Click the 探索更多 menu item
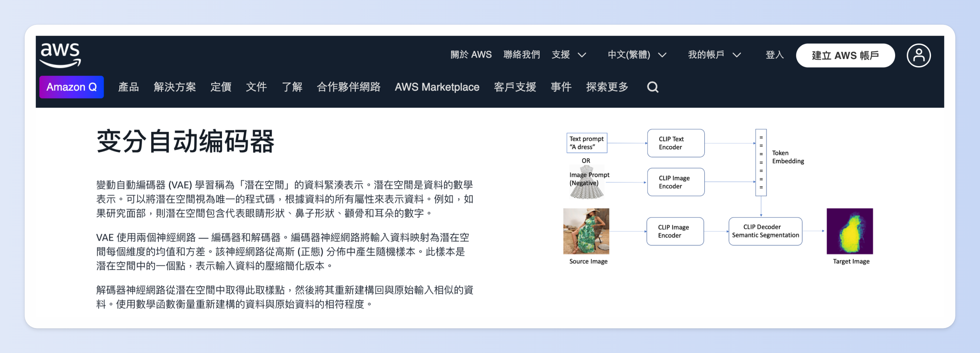The width and height of the screenshot is (980, 353). click(x=607, y=87)
